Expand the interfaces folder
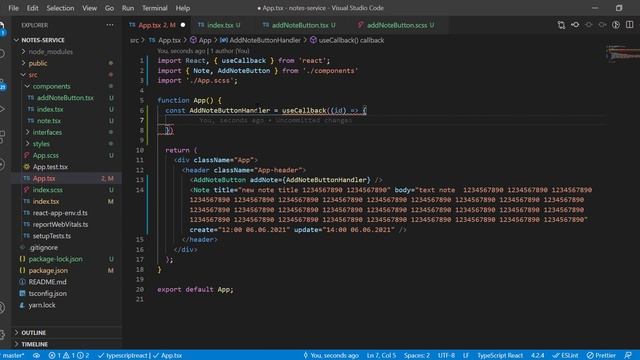 tap(67, 132)
